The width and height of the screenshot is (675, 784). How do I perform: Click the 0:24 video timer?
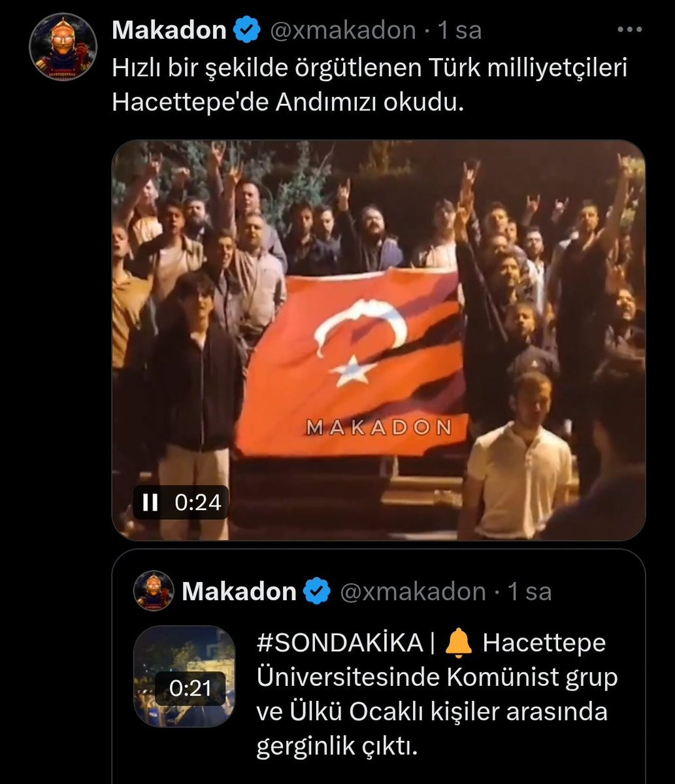tap(198, 502)
